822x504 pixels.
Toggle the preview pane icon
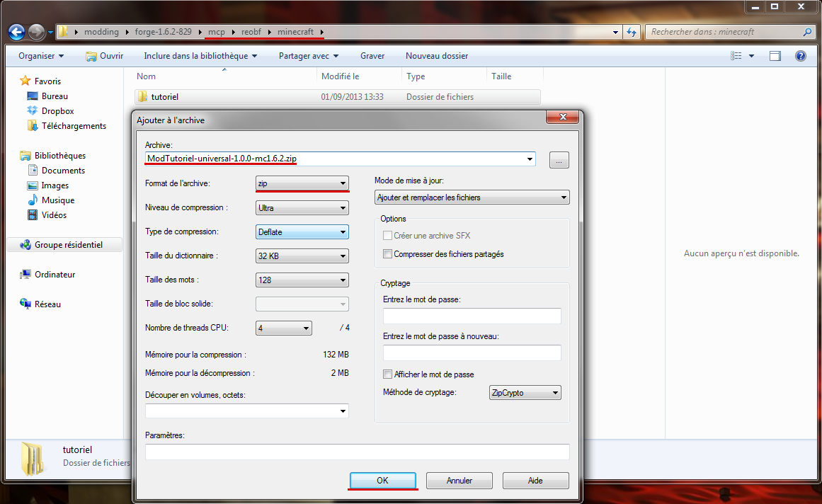click(x=775, y=56)
